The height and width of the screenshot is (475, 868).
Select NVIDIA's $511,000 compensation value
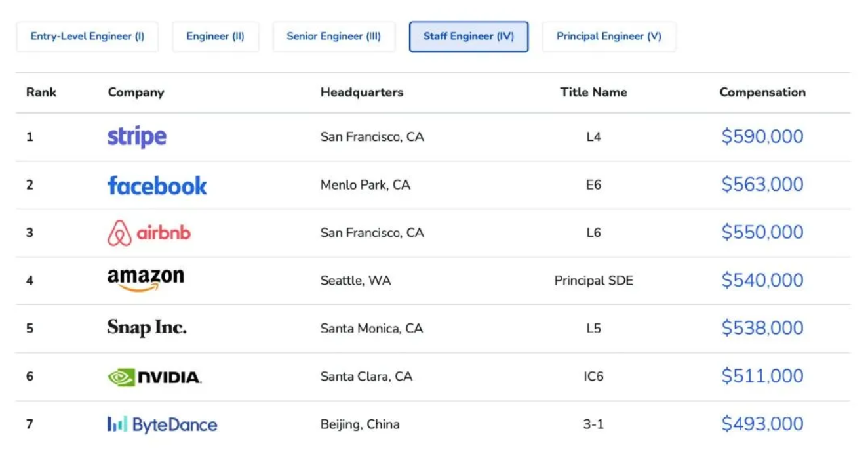pos(762,376)
